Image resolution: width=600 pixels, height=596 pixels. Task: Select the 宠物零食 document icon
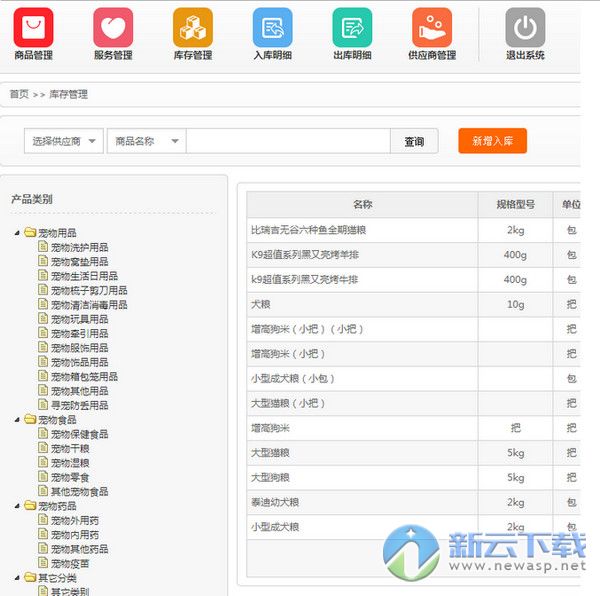tap(43, 477)
